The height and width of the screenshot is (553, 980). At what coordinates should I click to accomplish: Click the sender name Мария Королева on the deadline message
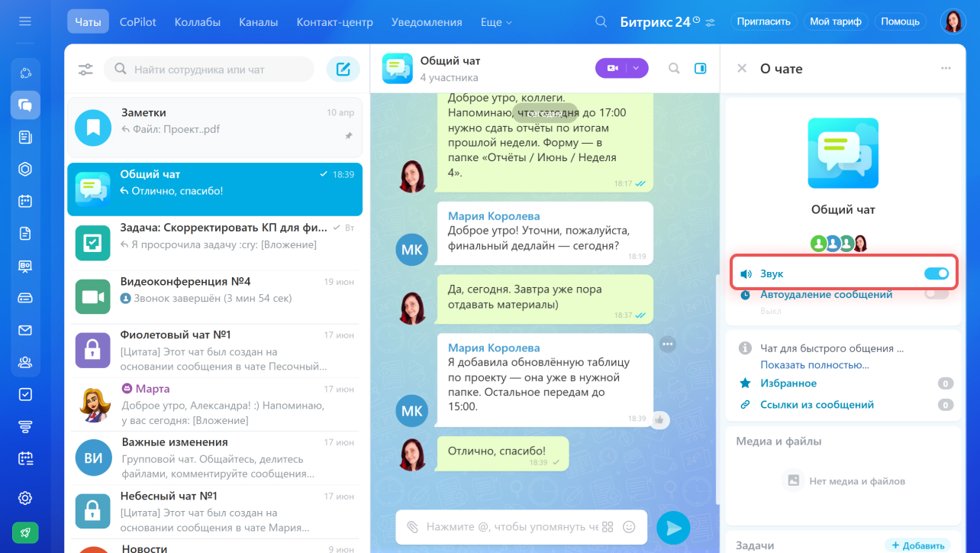pyautogui.click(x=494, y=215)
